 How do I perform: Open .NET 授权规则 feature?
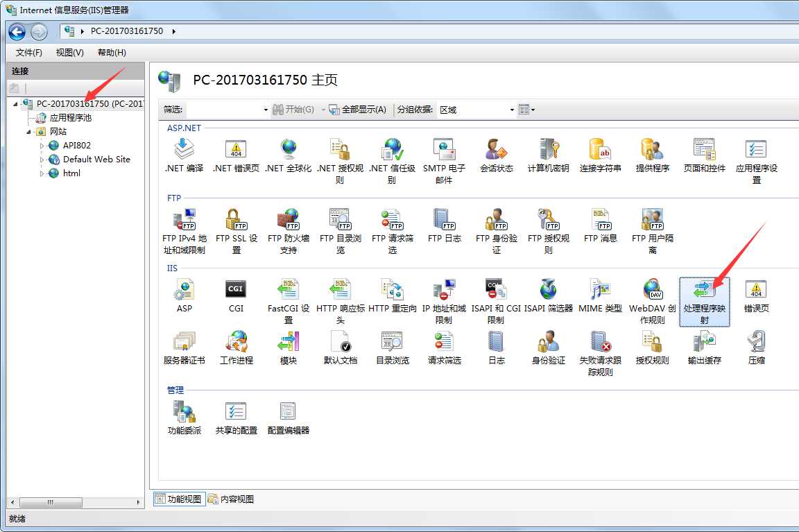[340, 162]
